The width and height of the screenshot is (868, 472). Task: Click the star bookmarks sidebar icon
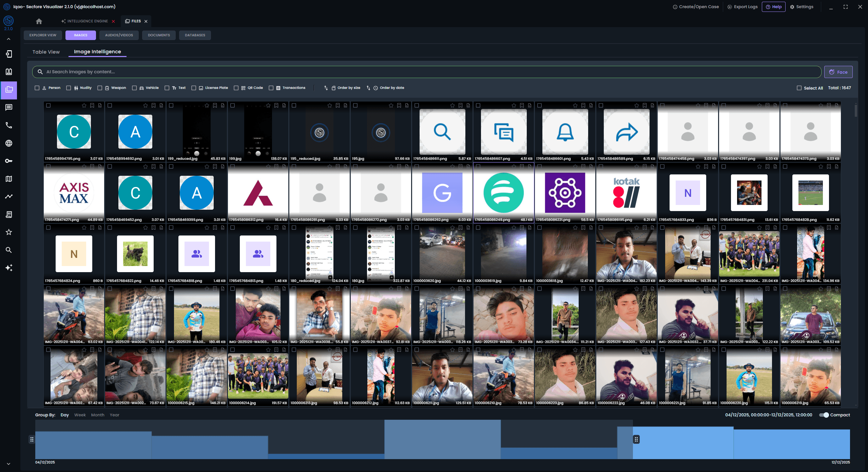(x=9, y=232)
